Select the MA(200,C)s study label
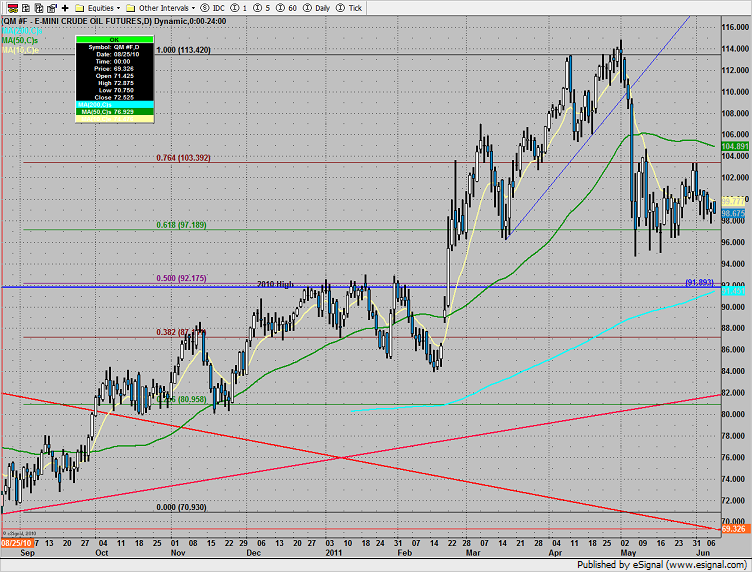 pyautogui.click(x=22, y=31)
